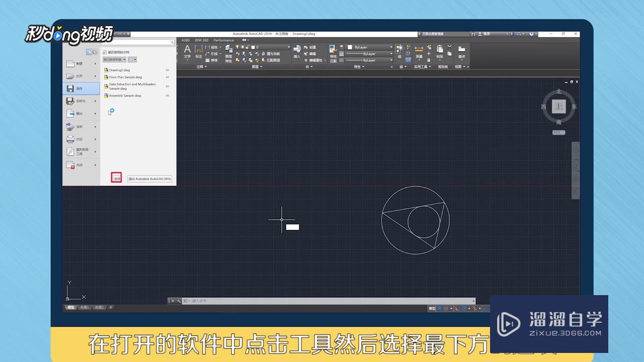Click the ByLayer color swatch

click(x=350, y=47)
